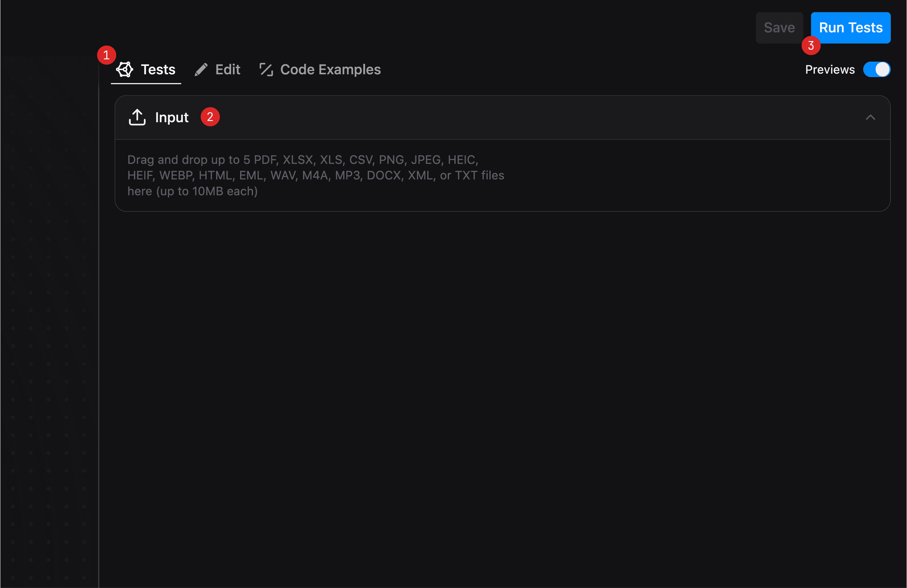Screen dimensions: 907x588
Task: Click the Save button
Action: click(779, 28)
